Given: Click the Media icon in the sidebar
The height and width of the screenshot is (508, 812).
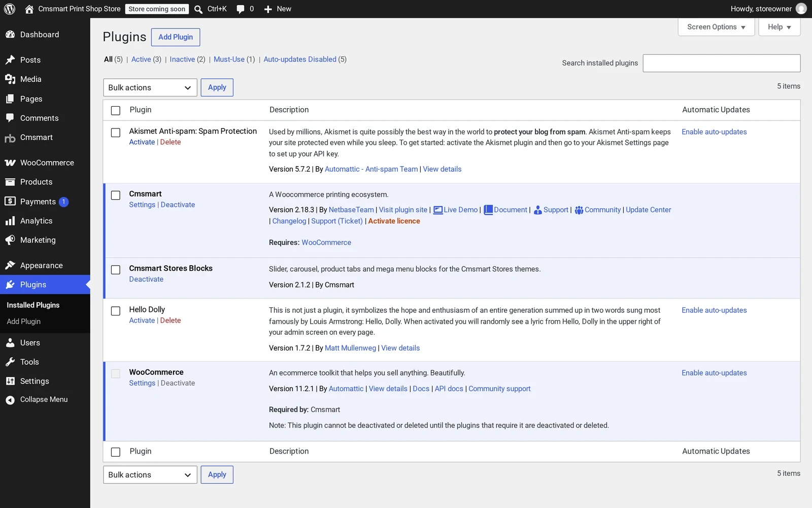Looking at the screenshot, I should click(x=10, y=79).
